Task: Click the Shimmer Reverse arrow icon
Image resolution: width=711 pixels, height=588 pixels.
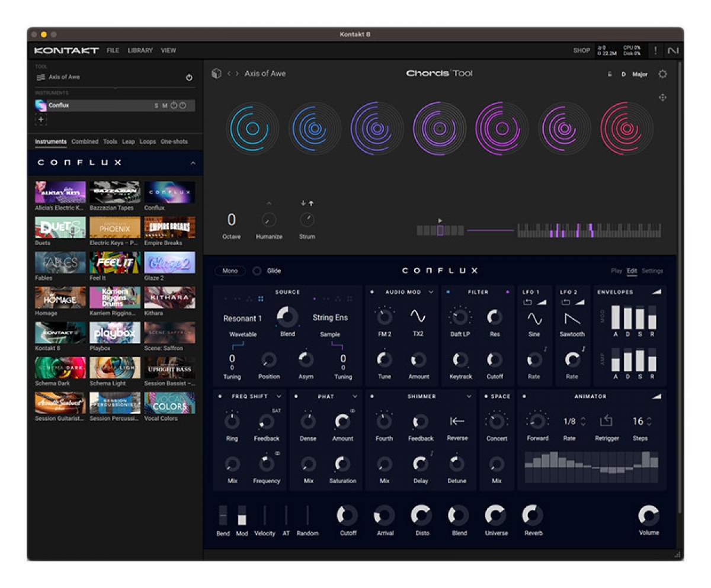Action: [457, 421]
